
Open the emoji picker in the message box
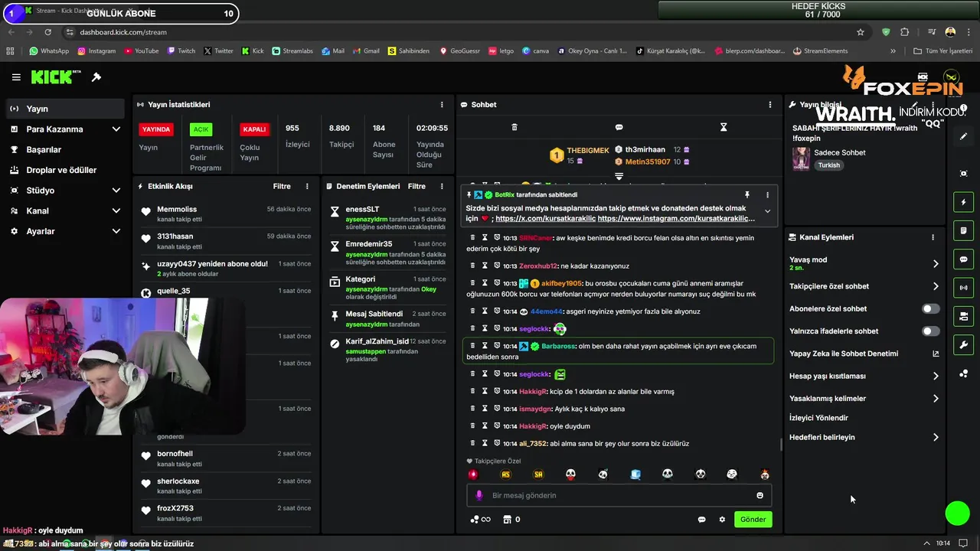[x=760, y=495]
